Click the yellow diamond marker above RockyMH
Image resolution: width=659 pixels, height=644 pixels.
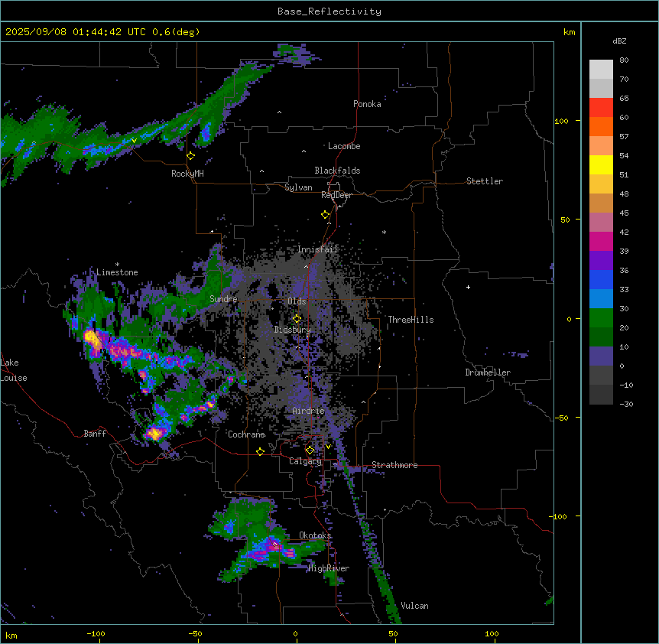[x=190, y=156]
